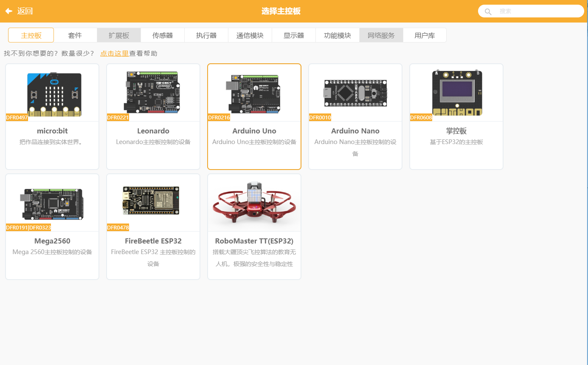Screen dimensions: 588x365
Task: Click description Mega 2560主控板控制的设备
Action: 52,252
